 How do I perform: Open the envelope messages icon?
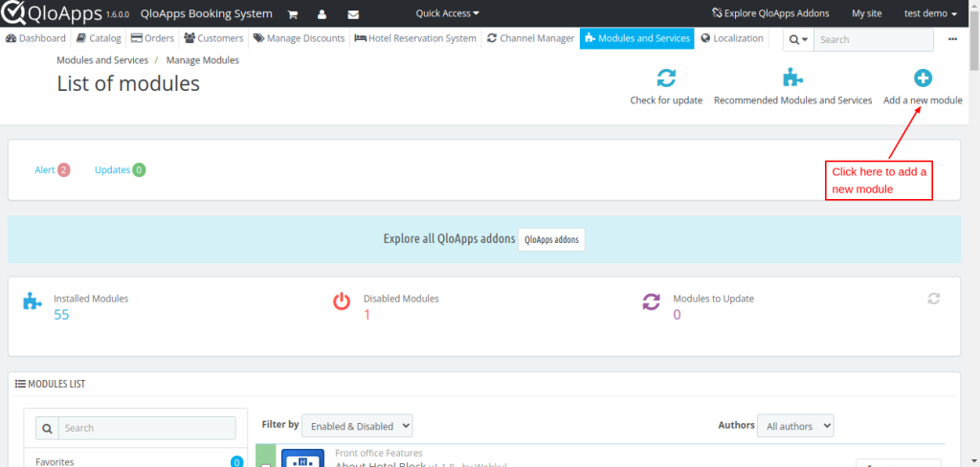353,14
